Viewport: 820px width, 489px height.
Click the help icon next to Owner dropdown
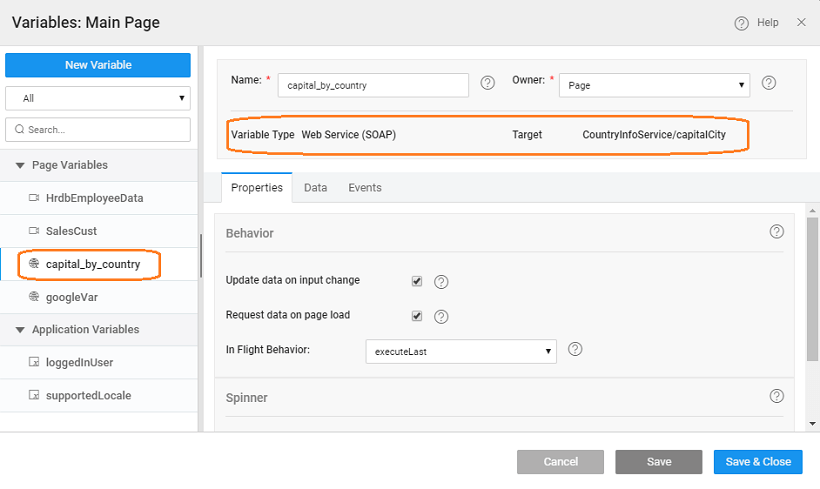(x=769, y=83)
